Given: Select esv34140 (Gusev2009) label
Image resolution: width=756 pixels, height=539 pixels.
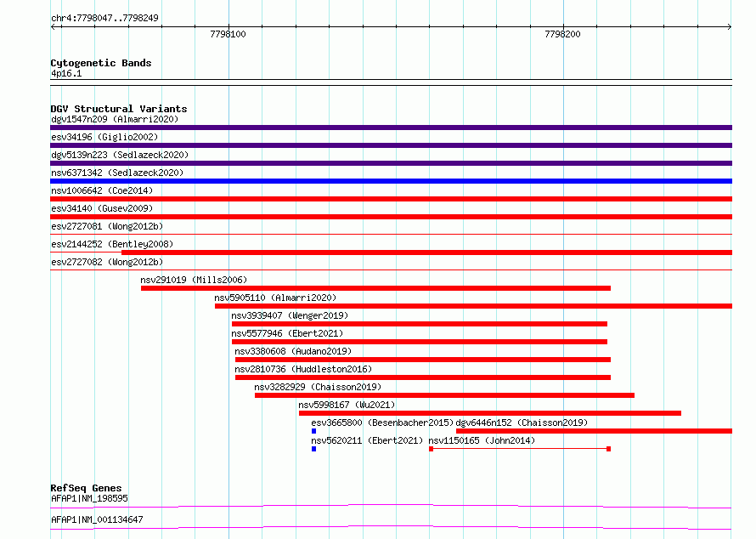Looking at the screenshot, I should 102,208.
